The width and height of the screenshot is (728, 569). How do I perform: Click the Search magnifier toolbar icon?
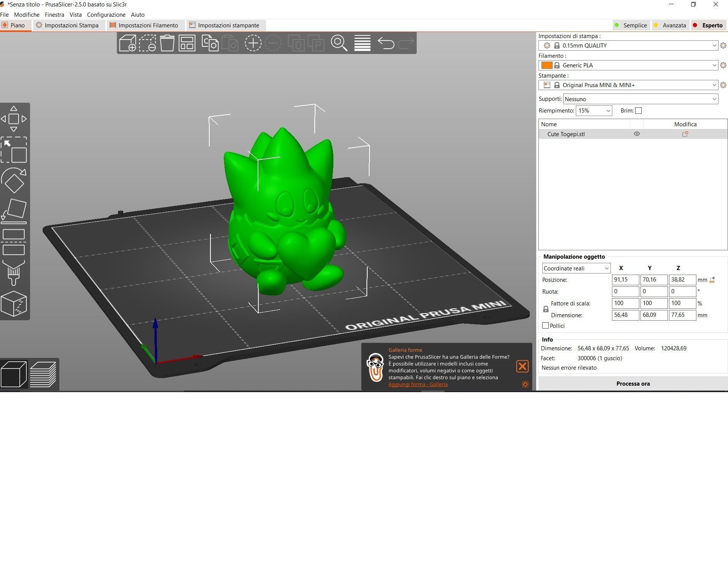point(339,43)
